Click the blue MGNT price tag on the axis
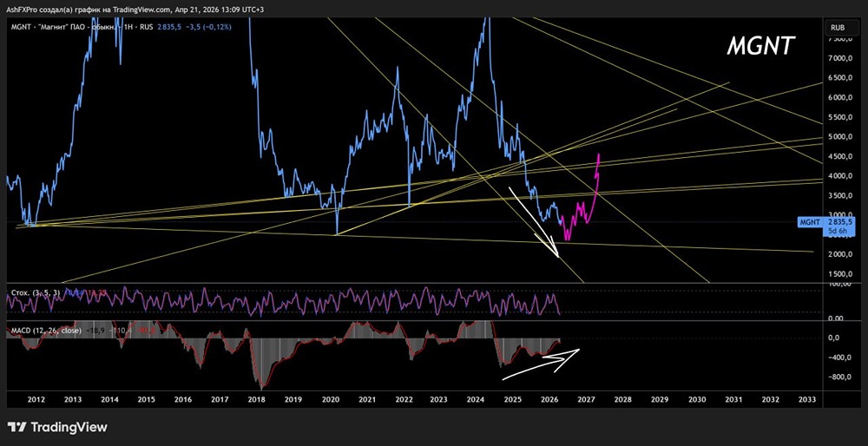The height and width of the screenshot is (446, 868). pyautogui.click(x=811, y=221)
